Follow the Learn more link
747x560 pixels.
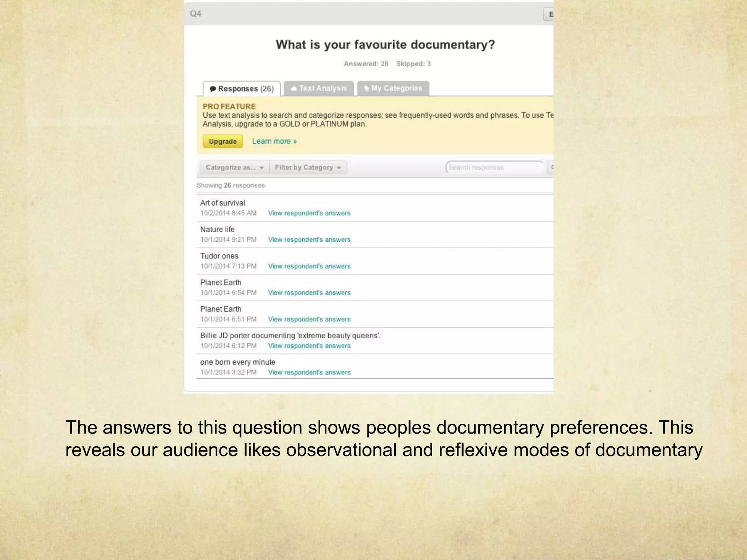[x=274, y=141]
